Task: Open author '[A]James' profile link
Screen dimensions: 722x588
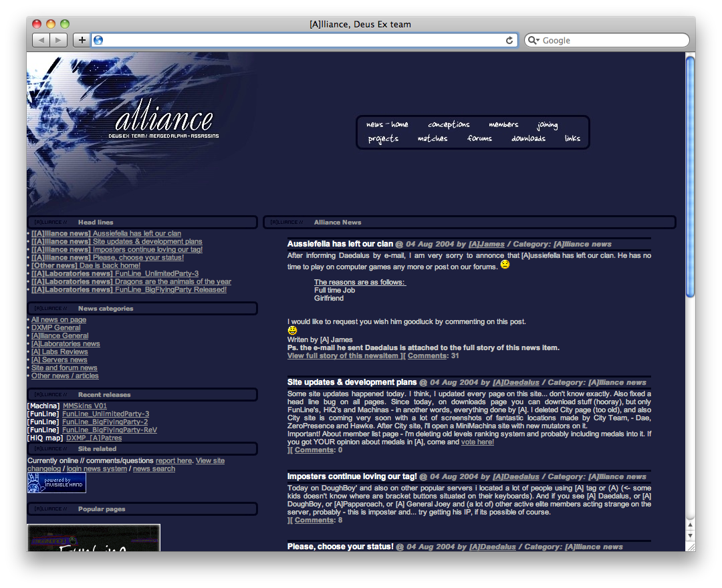Action: (x=486, y=245)
